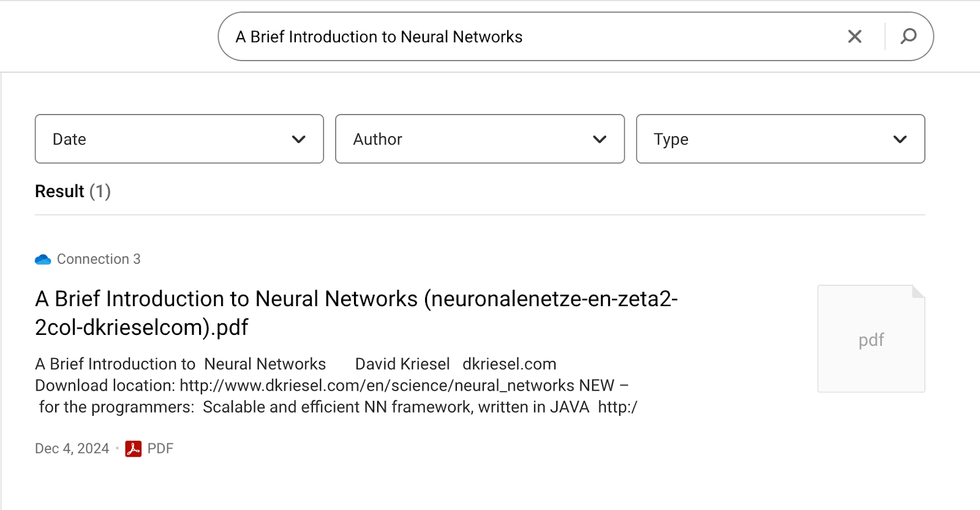
Task: Expand the Type filter dropdown
Action: click(780, 139)
